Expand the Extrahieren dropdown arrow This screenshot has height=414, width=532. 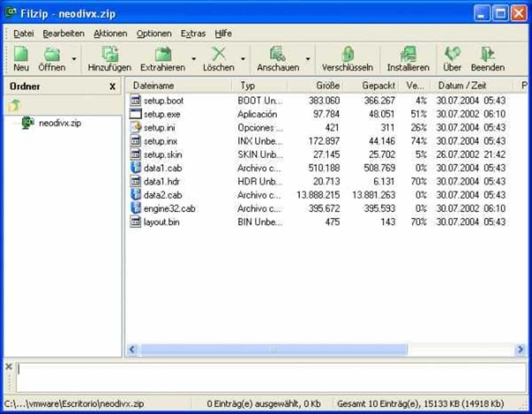click(x=194, y=59)
